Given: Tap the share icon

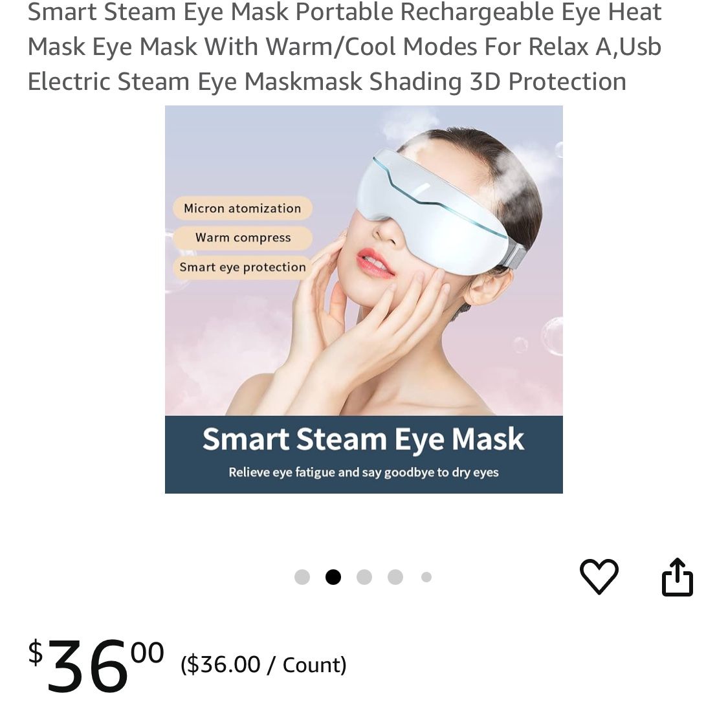Looking at the screenshot, I should 677,576.
